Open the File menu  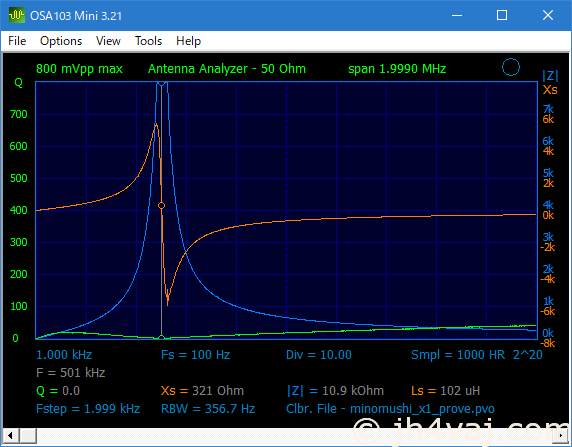pyautogui.click(x=17, y=41)
